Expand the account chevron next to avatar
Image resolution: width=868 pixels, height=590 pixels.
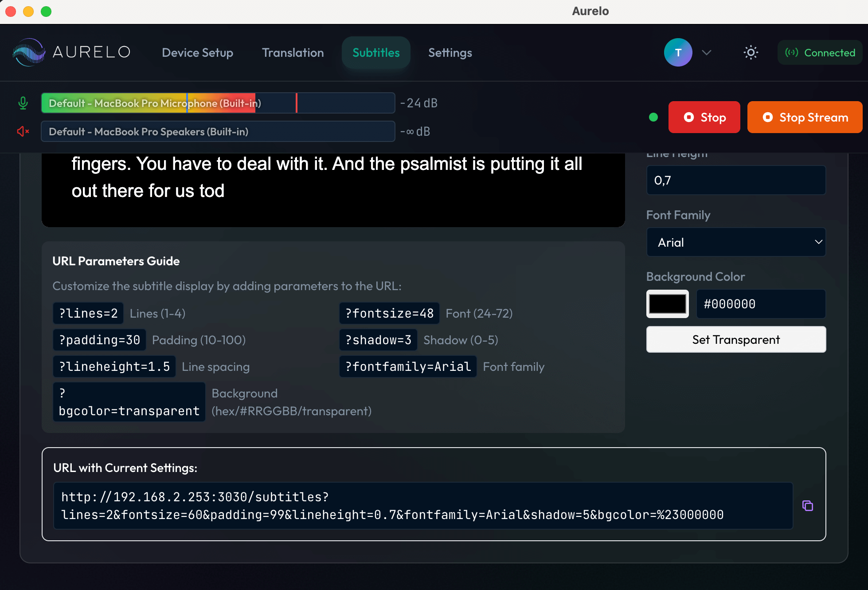(707, 52)
